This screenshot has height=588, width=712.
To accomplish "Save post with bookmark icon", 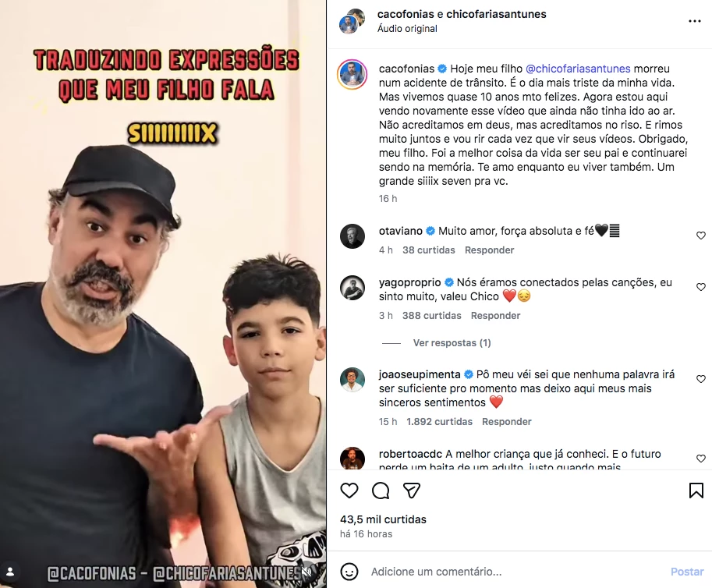I will pos(696,491).
